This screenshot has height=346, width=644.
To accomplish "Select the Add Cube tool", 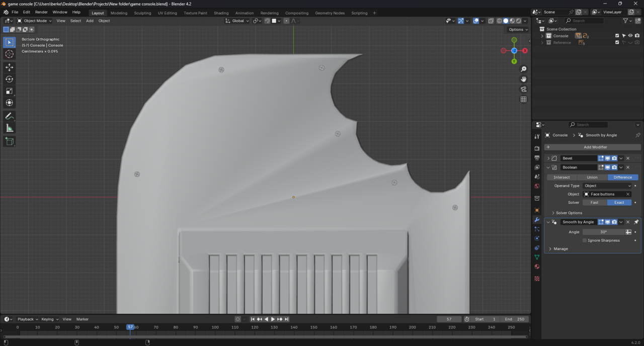I will pos(9,141).
